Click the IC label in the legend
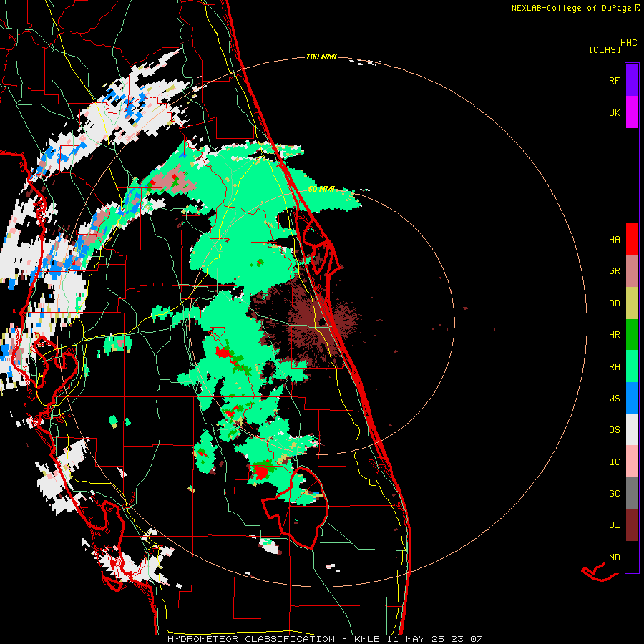644x644 pixels. point(614,462)
